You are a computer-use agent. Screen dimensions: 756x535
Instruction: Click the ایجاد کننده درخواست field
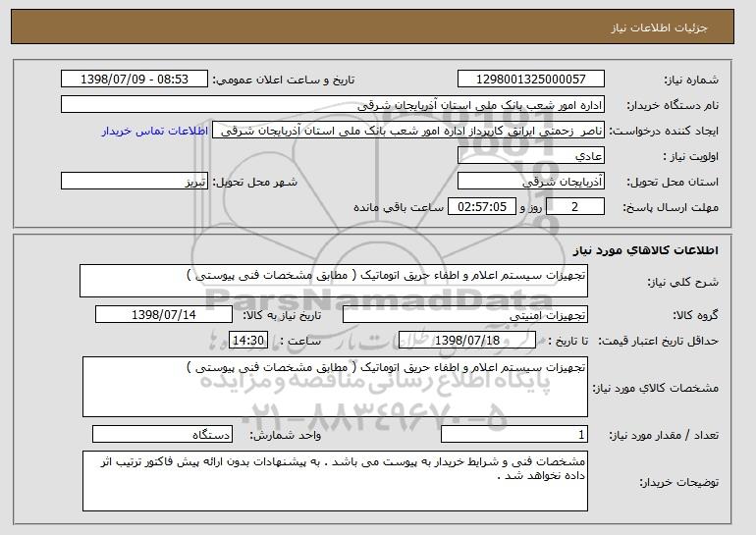pos(407,131)
